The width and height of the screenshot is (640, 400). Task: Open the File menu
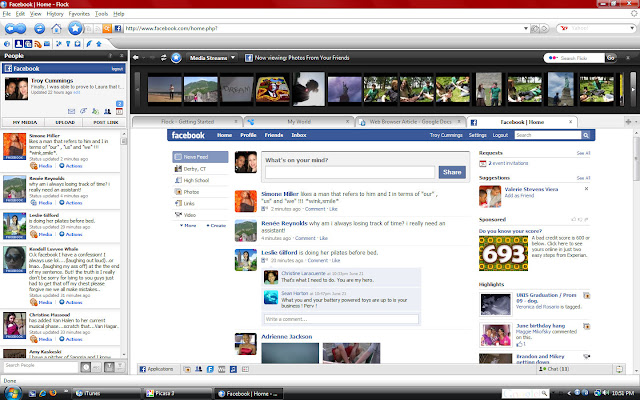click(7, 14)
